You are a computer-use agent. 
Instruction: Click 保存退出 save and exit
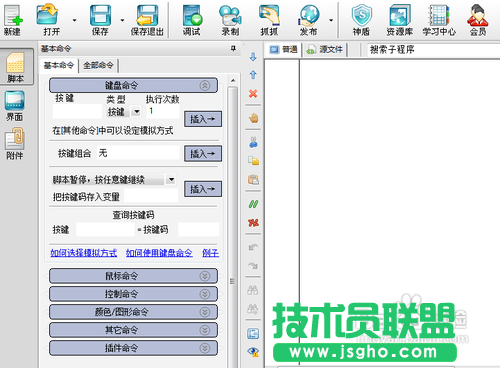pyautogui.click(x=147, y=19)
